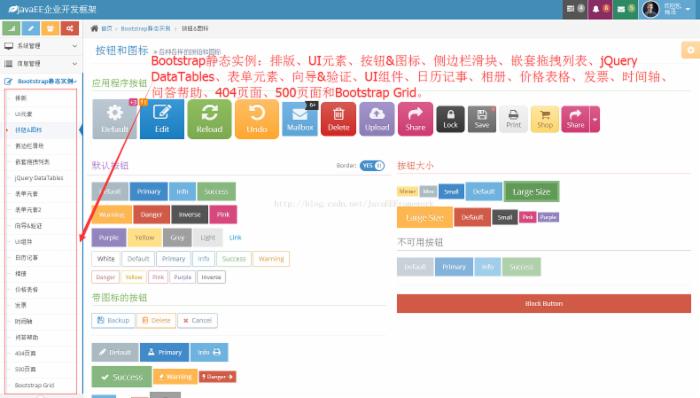Open 排版 in the sidebar
Viewport: 700px width, 398px height.
coord(21,98)
